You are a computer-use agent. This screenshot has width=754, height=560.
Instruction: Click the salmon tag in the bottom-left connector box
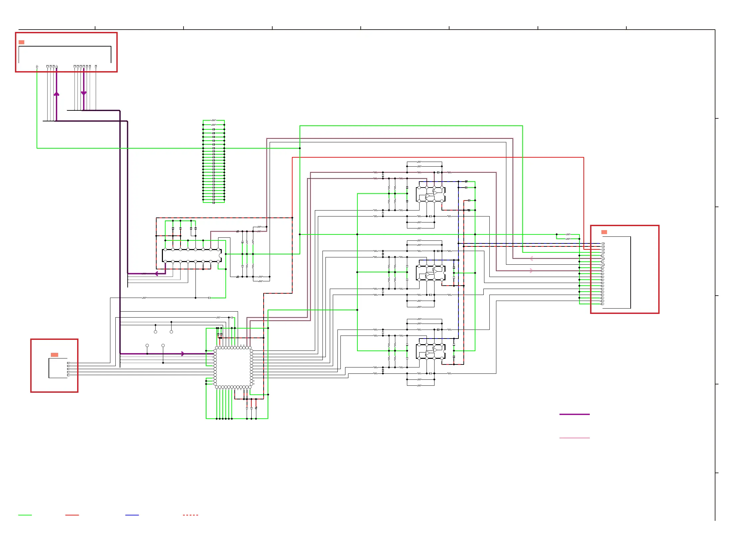coord(54,355)
